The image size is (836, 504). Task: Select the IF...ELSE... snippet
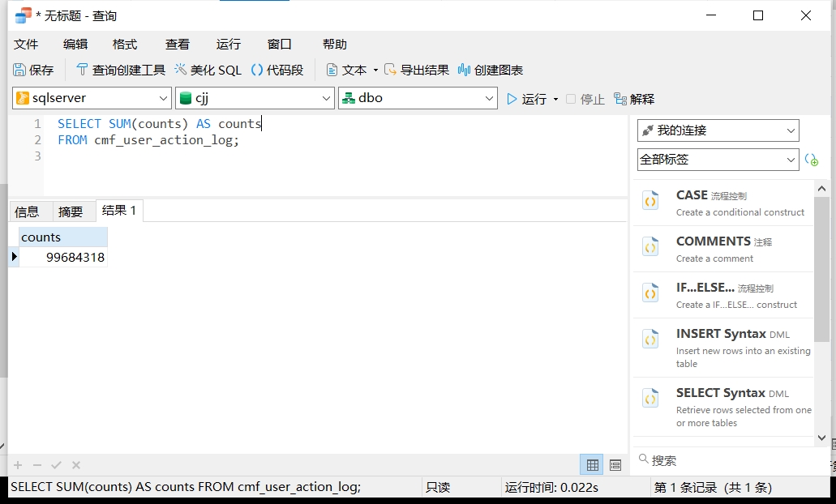(723, 295)
